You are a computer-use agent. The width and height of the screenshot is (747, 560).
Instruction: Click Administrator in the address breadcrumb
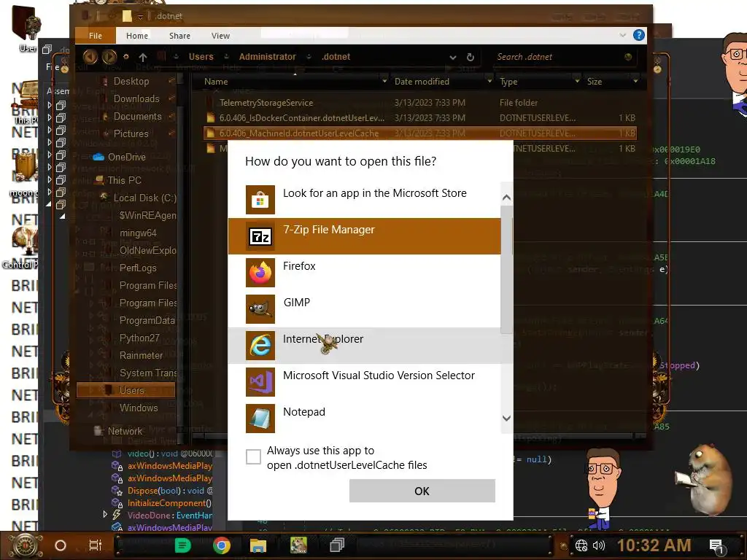pos(267,57)
